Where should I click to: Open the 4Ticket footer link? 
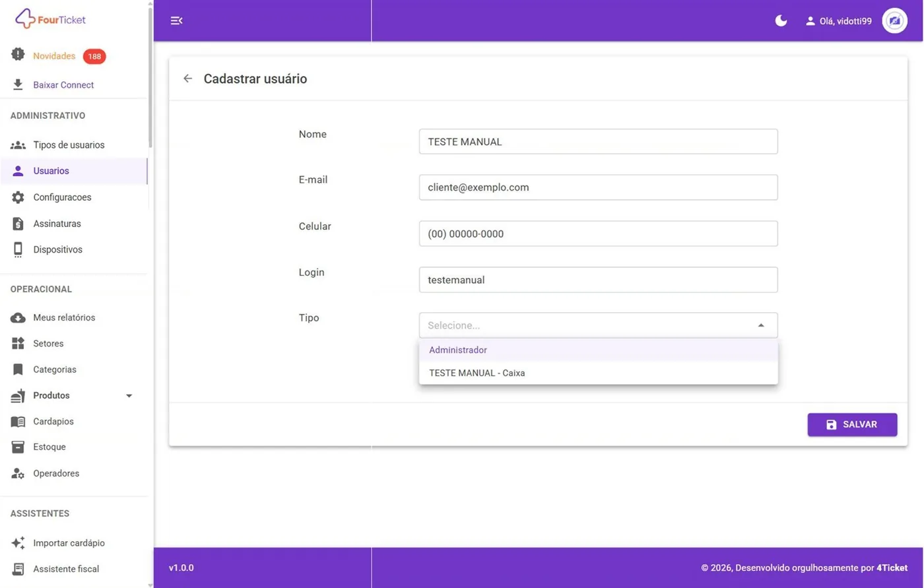(892, 568)
